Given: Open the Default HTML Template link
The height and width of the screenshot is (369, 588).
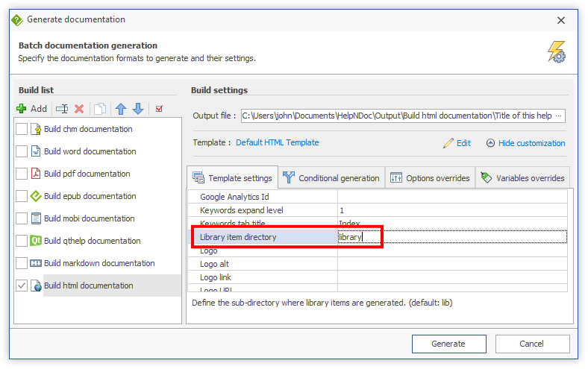Looking at the screenshot, I should [x=277, y=142].
